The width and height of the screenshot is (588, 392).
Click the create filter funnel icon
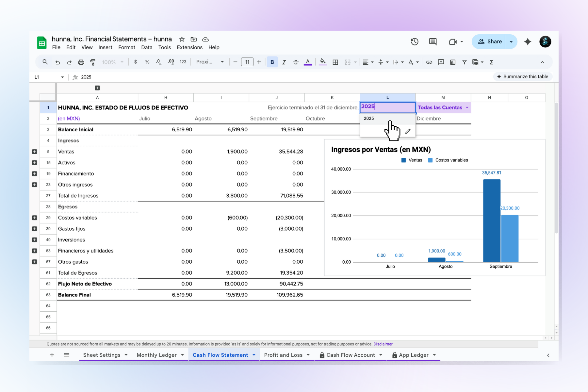click(464, 62)
